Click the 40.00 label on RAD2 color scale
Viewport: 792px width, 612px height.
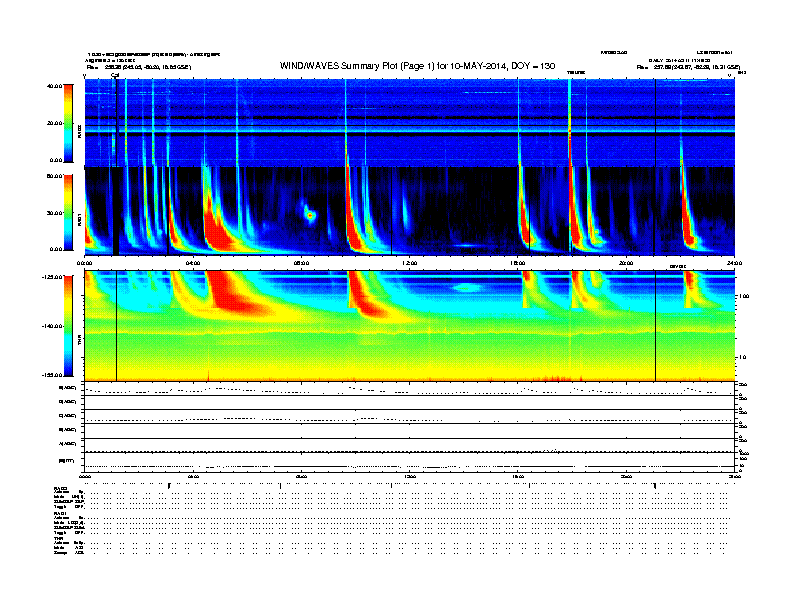point(54,86)
